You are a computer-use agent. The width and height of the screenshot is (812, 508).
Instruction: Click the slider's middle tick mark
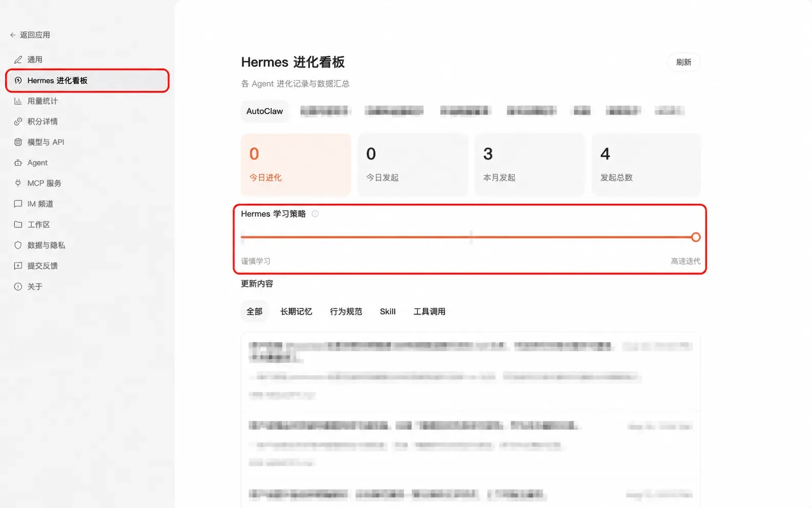(471, 237)
